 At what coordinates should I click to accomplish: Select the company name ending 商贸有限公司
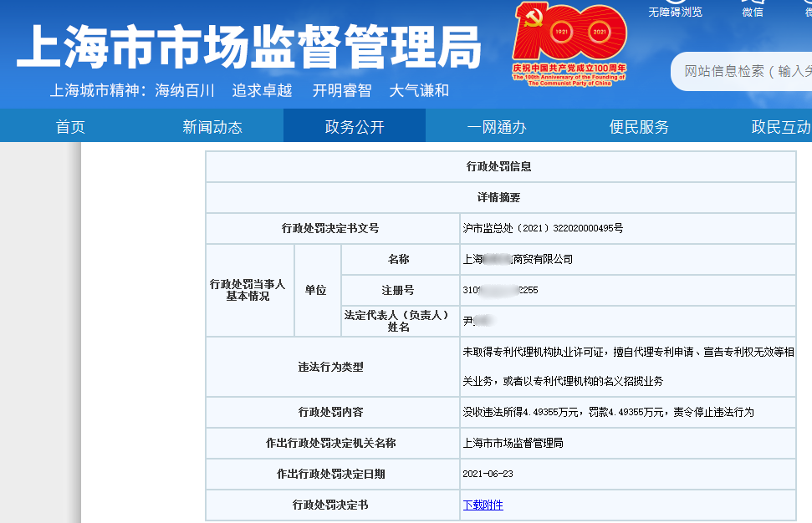pos(518,259)
